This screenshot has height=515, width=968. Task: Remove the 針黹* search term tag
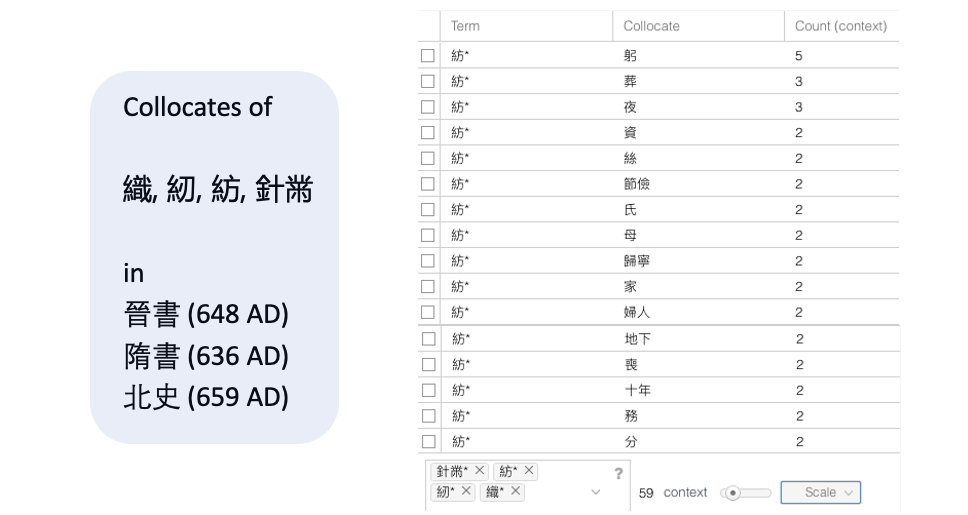pyautogui.click(x=480, y=471)
